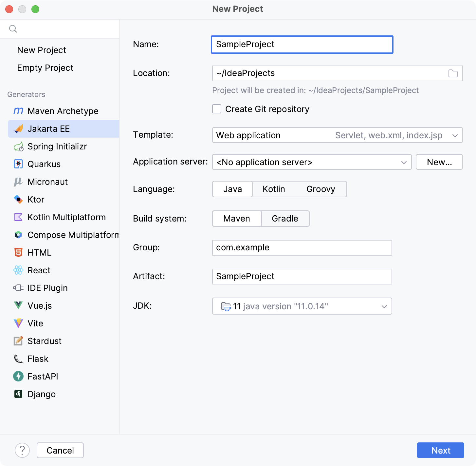Click the Artifact input field
The image size is (476, 466).
(x=302, y=277)
